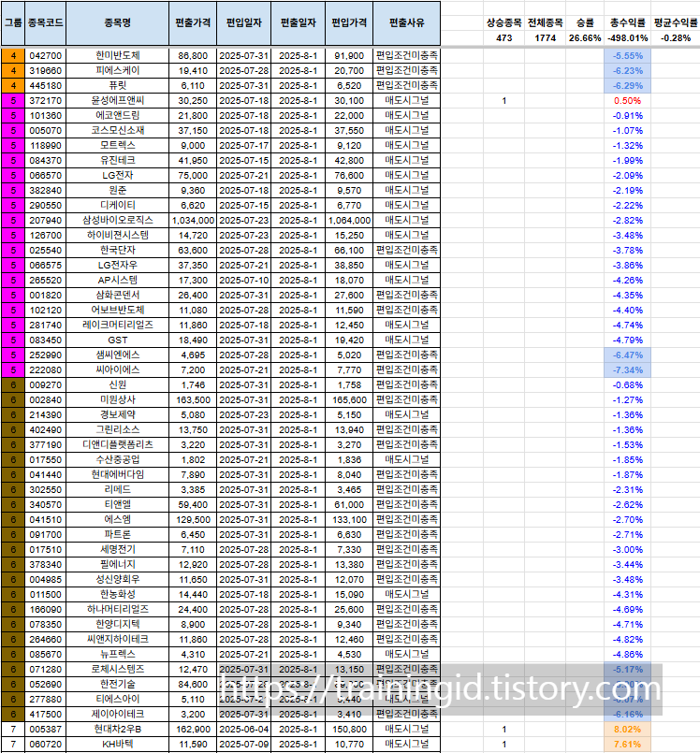Click the stock name LG전자우
The image size is (700, 753).
(x=117, y=265)
